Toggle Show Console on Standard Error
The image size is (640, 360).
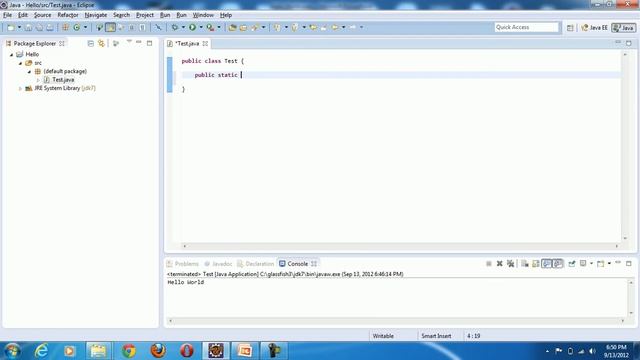point(558,264)
